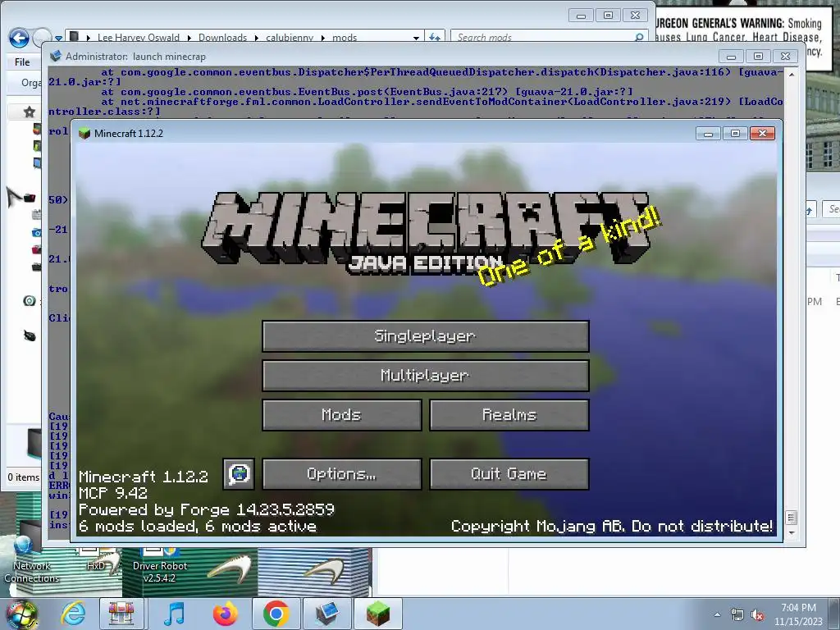Select the Network Connections desktop icon
Viewport: 840px width, 630px height.
click(x=31, y=560)
